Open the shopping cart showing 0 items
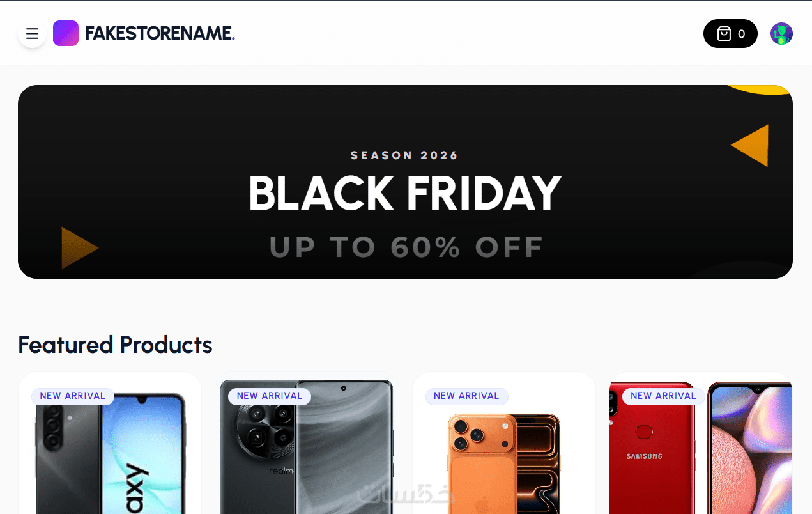Image resolution: width=812 pixels, height=514 pixels. point(730,34)
